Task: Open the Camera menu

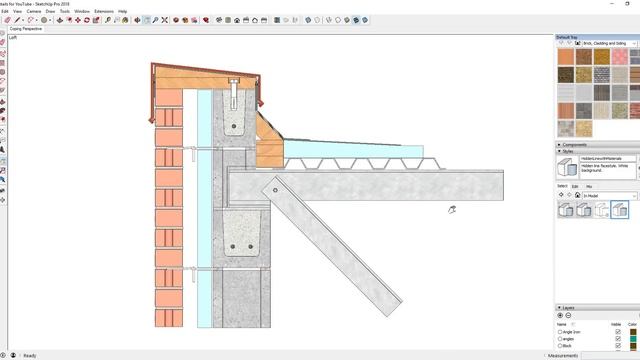Action: [34, 11]
